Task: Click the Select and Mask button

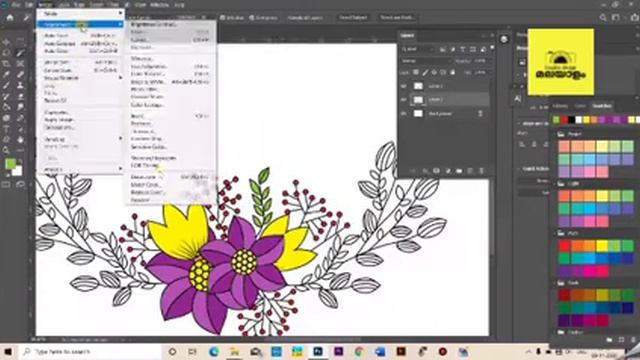Action: point(396,18)
